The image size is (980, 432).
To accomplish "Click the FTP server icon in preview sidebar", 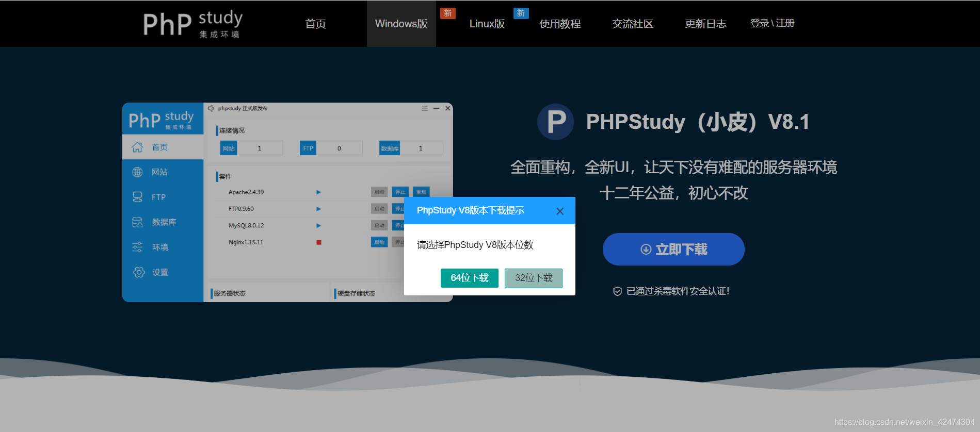I will coord(137,197).
